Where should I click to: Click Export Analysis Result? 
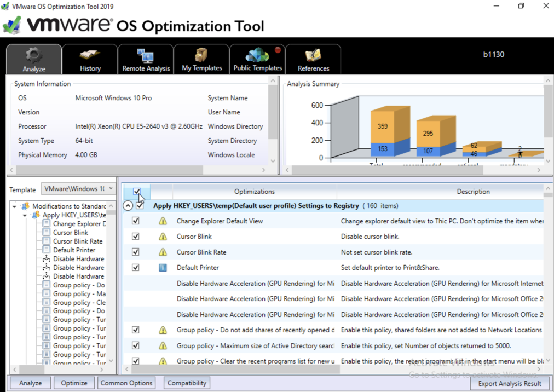pos(510,384)
